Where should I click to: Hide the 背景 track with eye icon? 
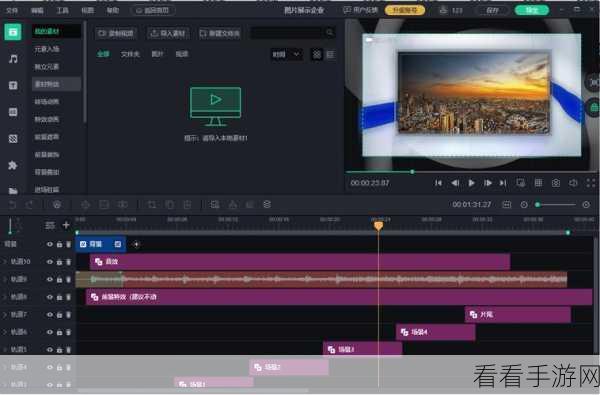[50, 244]
